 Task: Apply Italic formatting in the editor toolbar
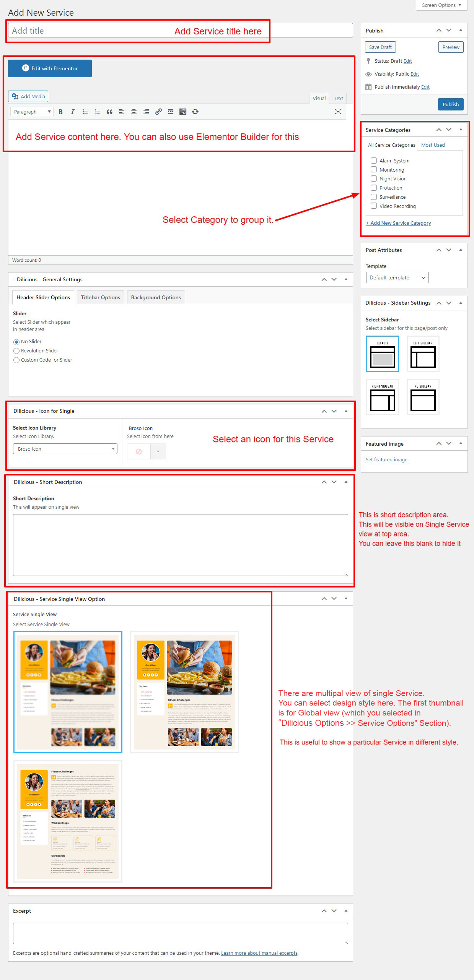tap(73, 112)
